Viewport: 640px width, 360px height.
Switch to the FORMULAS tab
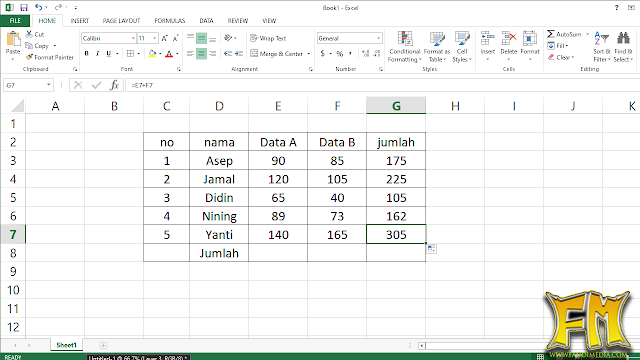170,20
